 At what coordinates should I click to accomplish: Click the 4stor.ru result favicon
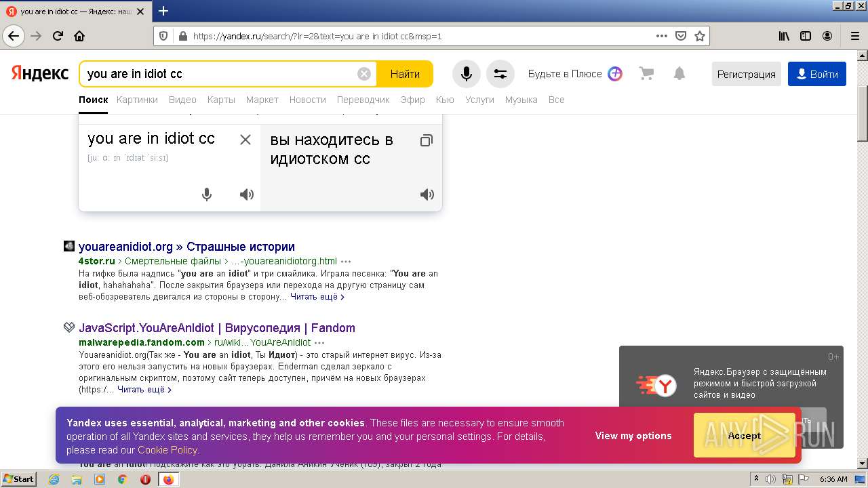(x=68, y=246)
